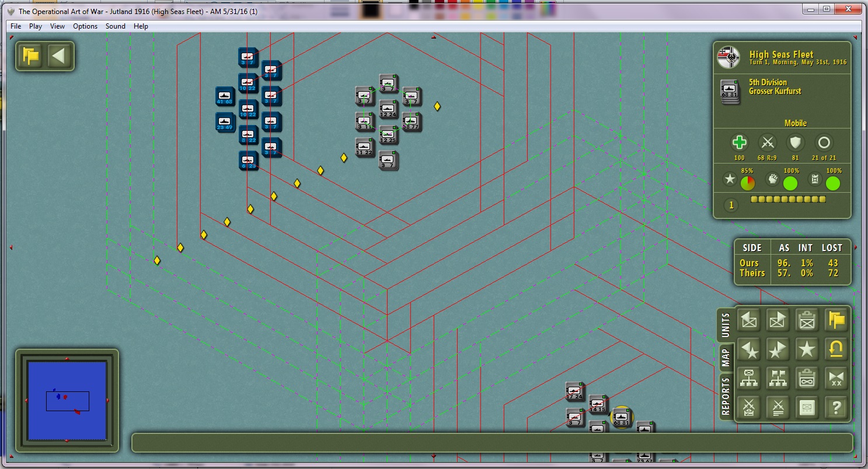Select the gray 12 25 ship unit
Viewport: 868px width, 469px height.
click(x=388, y=135)
